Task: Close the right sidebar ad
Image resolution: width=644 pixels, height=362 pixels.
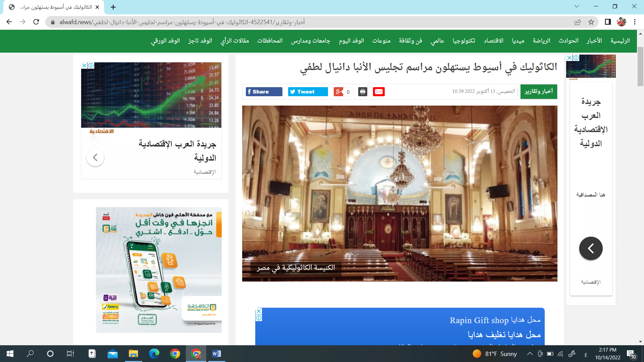Action: point(569,58)
